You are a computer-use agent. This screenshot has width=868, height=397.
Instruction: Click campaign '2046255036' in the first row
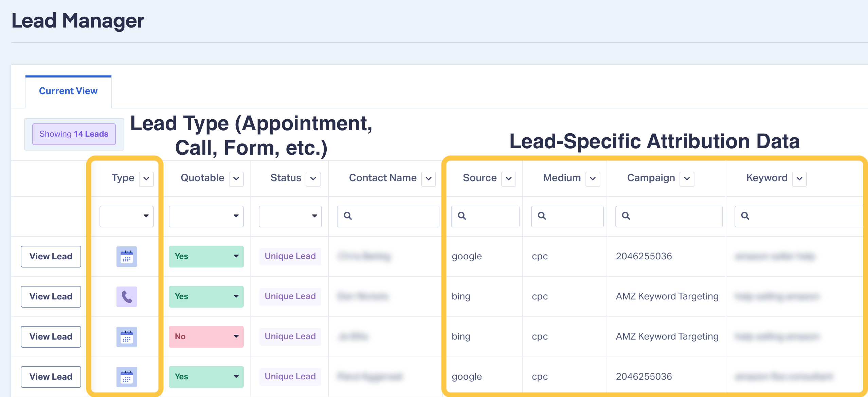click(x=644, y=256)
